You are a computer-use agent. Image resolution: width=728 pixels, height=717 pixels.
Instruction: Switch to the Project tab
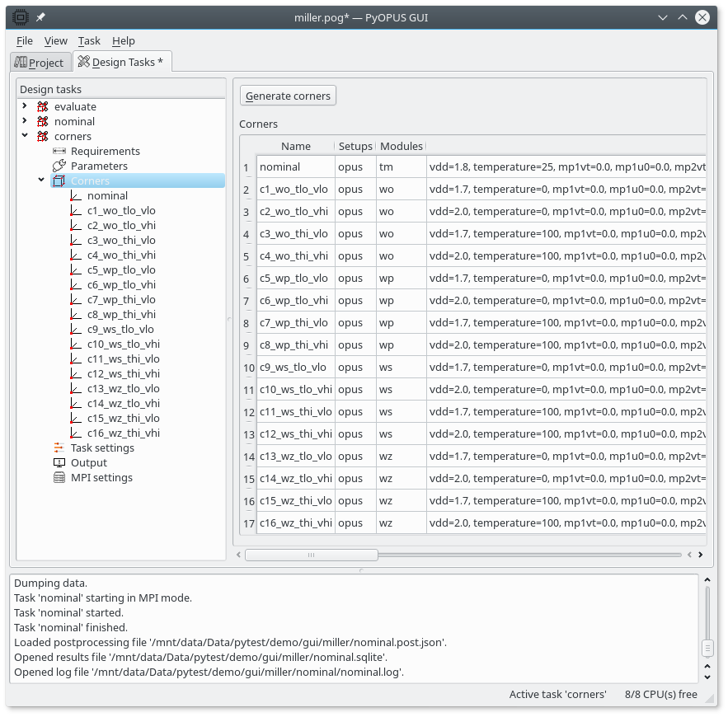(39, 63)
